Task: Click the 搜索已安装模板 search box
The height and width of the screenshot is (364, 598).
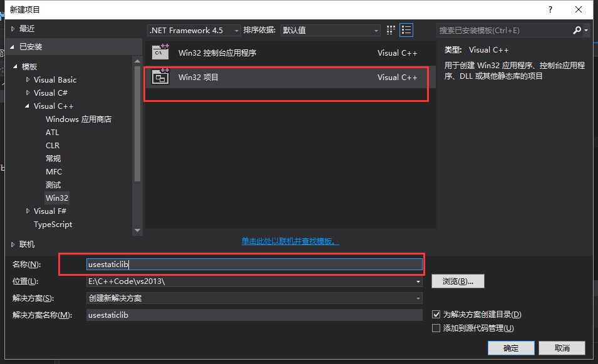Action: [504, 31]
